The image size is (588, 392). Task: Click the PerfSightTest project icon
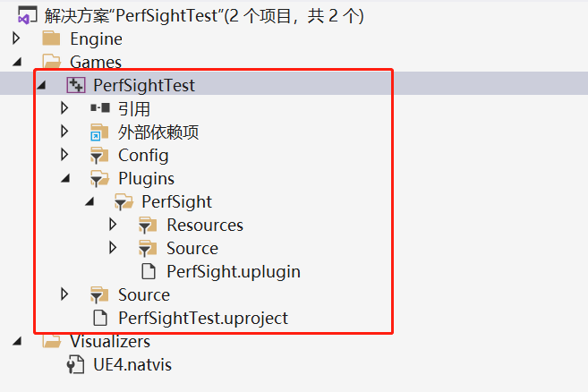click(x=76, y=86)
